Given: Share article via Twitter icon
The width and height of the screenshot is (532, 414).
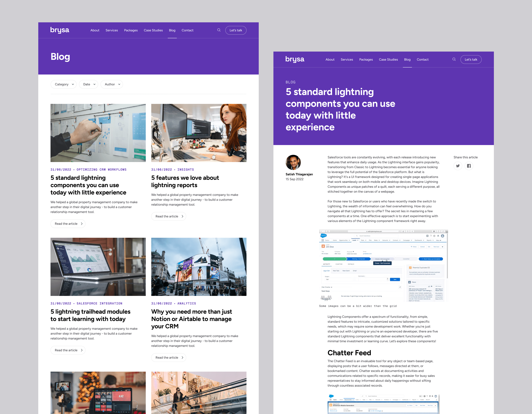Looking at the screenshot, I should coord(458,166).
